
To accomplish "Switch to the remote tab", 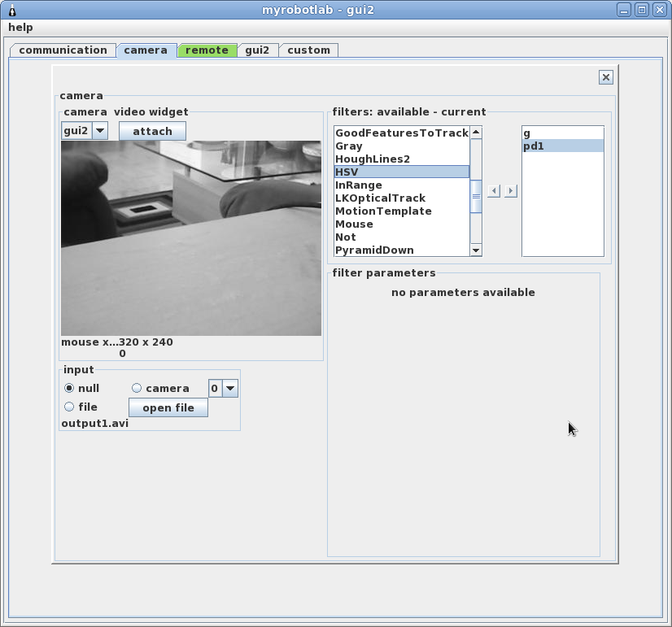I will coord(207,50).
